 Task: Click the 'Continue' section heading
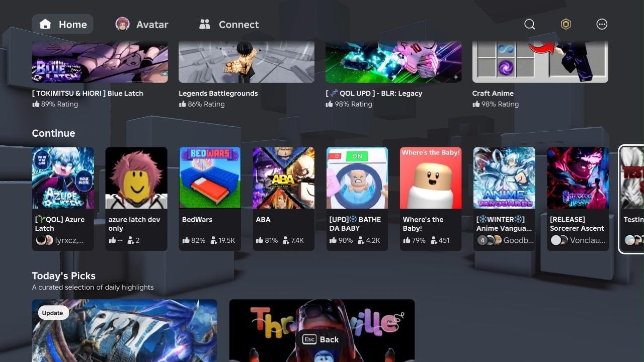click(x=53, y=133)
